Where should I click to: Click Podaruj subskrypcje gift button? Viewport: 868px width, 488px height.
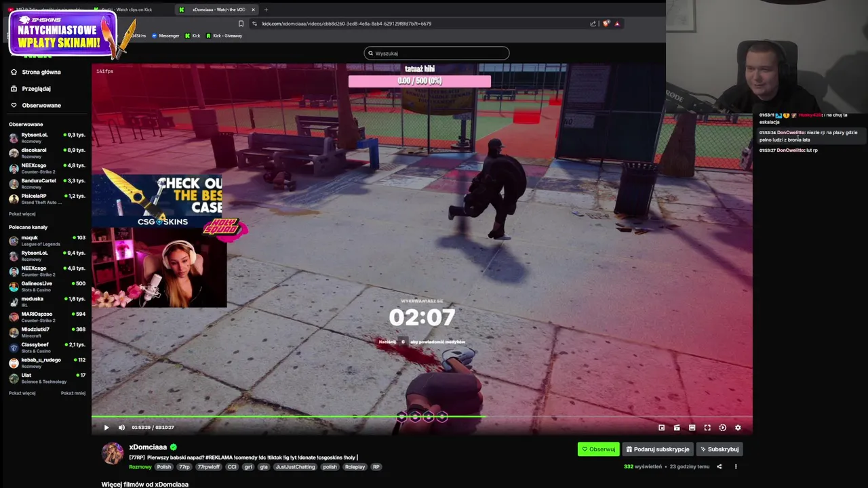tap(657, 449)
